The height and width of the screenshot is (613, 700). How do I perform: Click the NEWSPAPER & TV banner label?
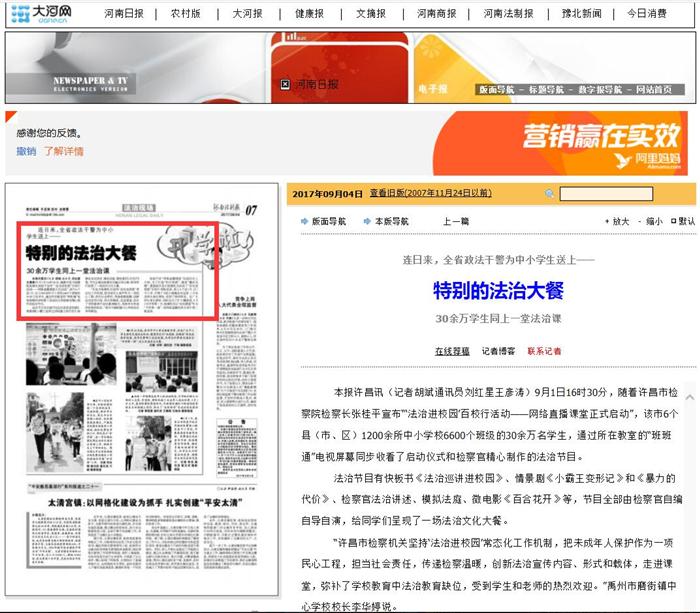(x=91, y=83)
